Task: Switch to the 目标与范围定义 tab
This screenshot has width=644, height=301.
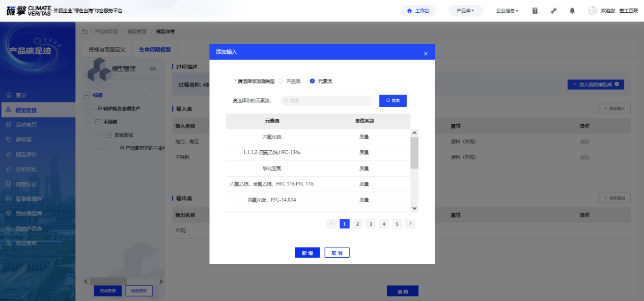Action: point(107,50)
